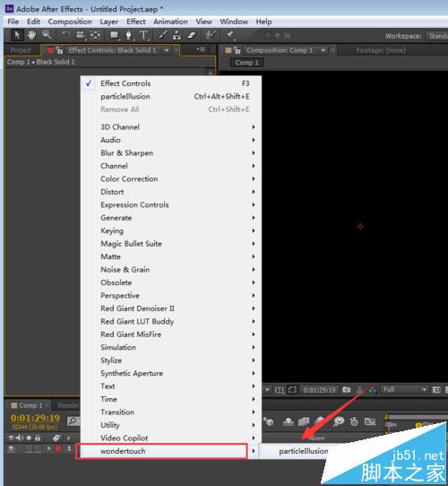Screen dimensions: 448x486
Task: Click the shy layers icon in timeline
Action: [x=289, y=421]
